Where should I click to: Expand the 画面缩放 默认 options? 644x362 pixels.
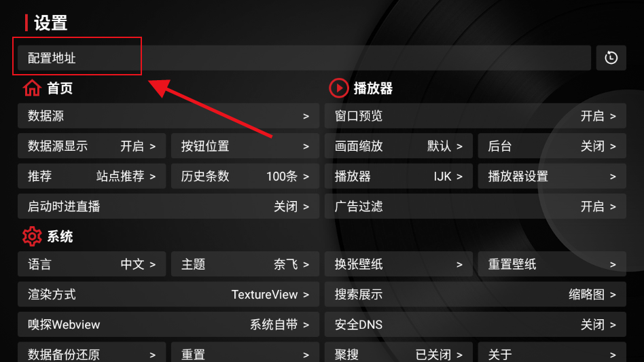click(398, 146)
